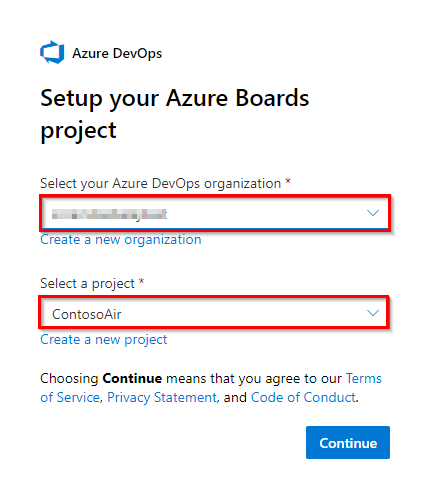Click the Select your Azure DevOps organization label
The width and height of the screenshot is (429, 492).
160,184
